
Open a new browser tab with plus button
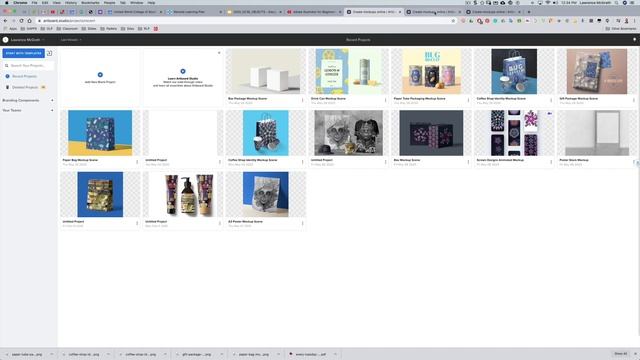529,12
